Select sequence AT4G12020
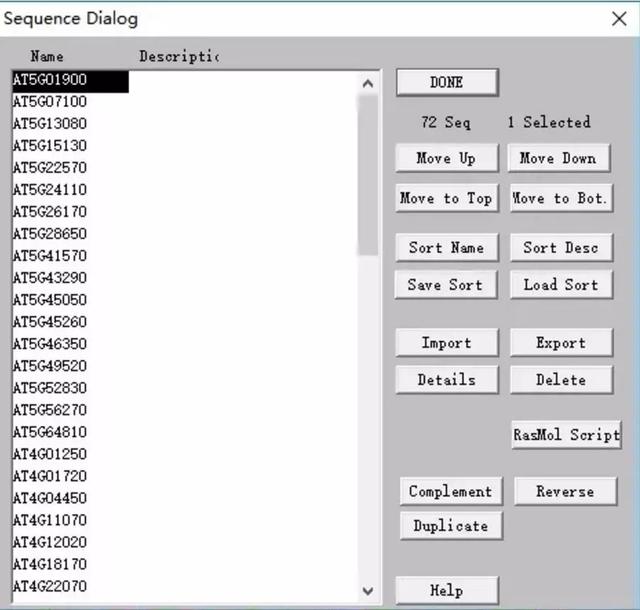Viewport: 640px width, 610px height. point(50,543)
